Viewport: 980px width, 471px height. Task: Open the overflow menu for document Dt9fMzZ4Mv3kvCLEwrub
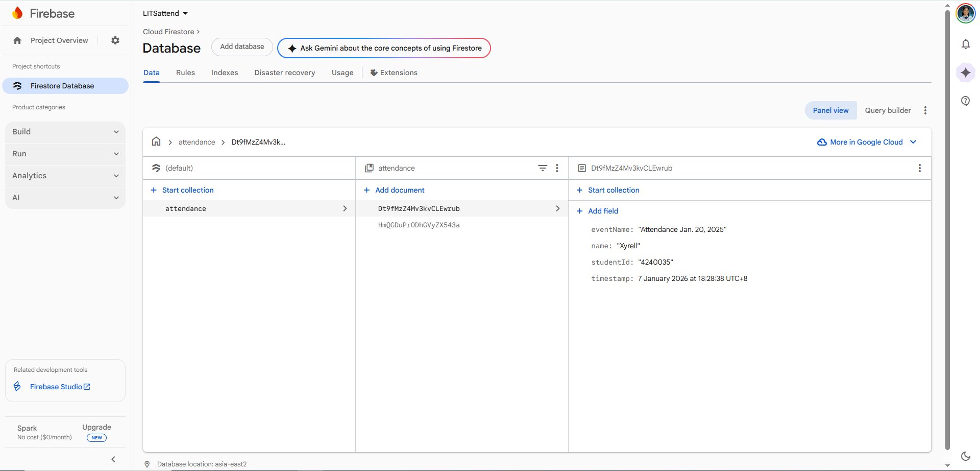920,168
